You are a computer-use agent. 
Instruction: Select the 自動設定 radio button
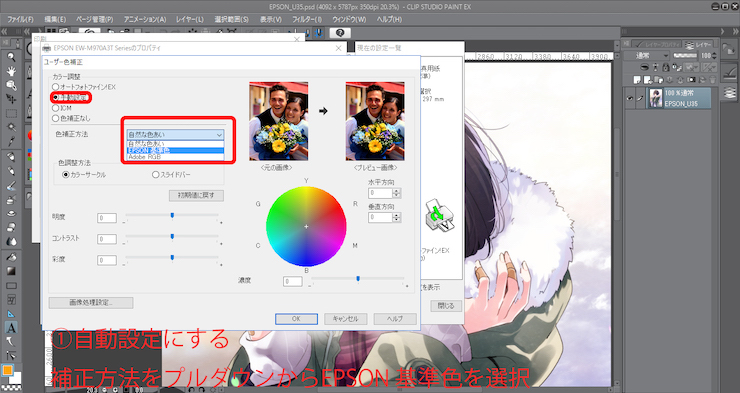(x=56, y=97)
